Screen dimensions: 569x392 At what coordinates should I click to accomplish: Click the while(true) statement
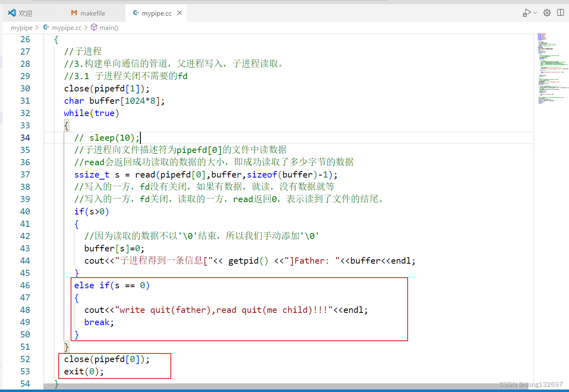click(x=92, y=113)
